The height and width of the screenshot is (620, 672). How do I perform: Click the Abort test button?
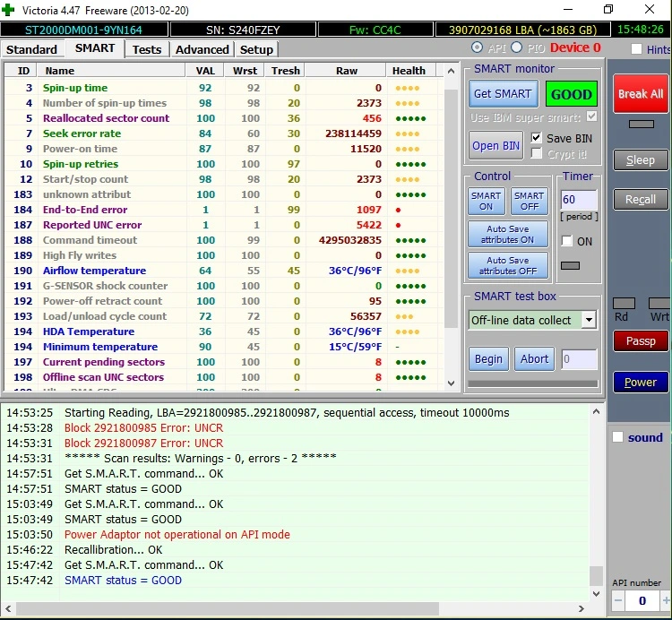[534, 359]
